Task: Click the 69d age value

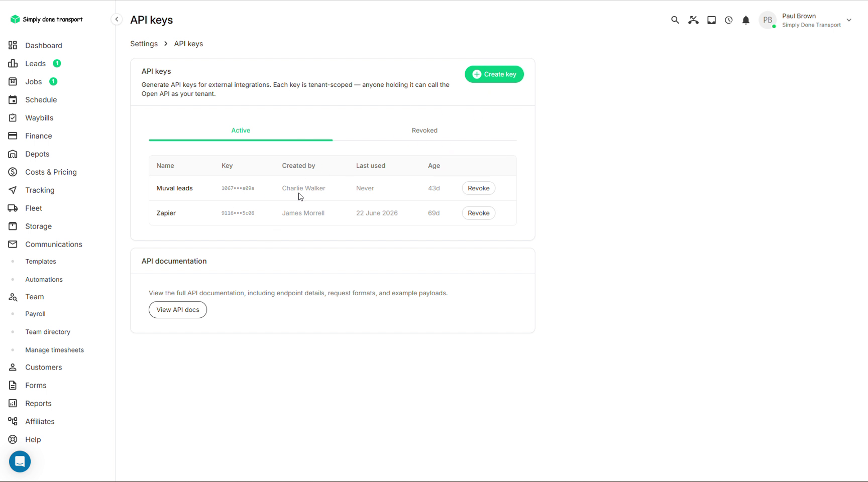Action: [x=433, y=213]
